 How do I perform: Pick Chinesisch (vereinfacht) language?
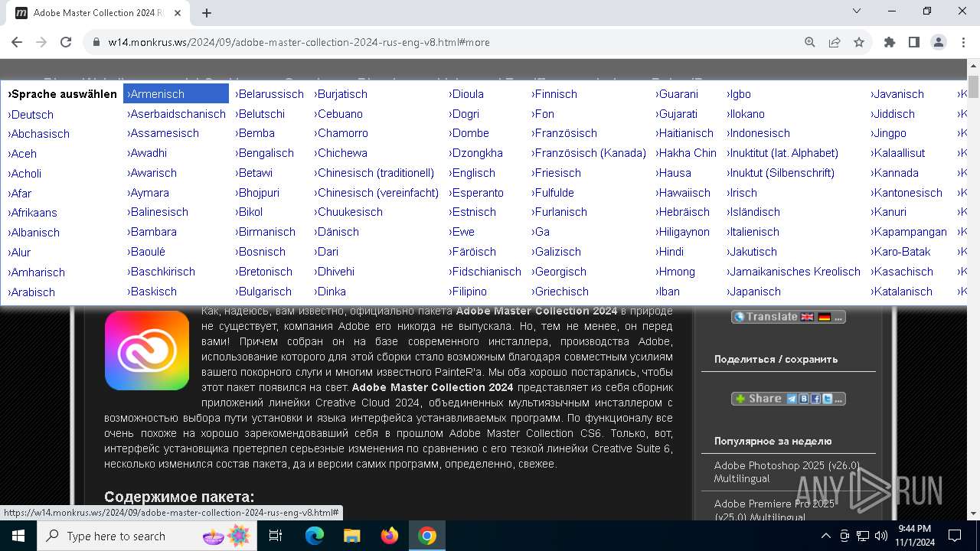pos(377,193)
